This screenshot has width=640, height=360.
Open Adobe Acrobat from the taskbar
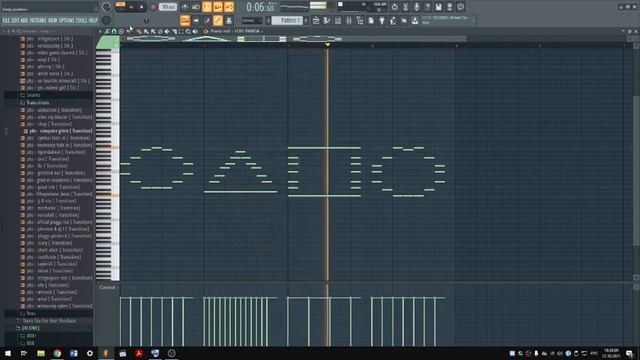139,353
